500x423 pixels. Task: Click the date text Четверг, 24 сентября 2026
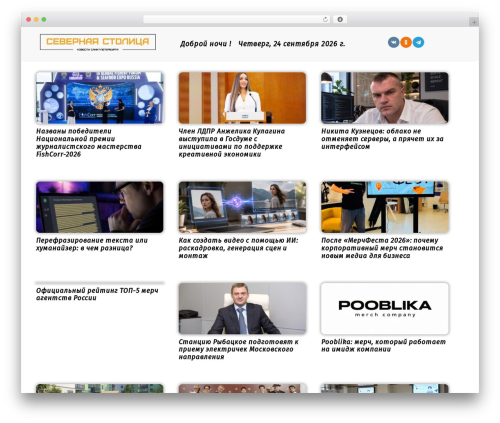[292, 44]
